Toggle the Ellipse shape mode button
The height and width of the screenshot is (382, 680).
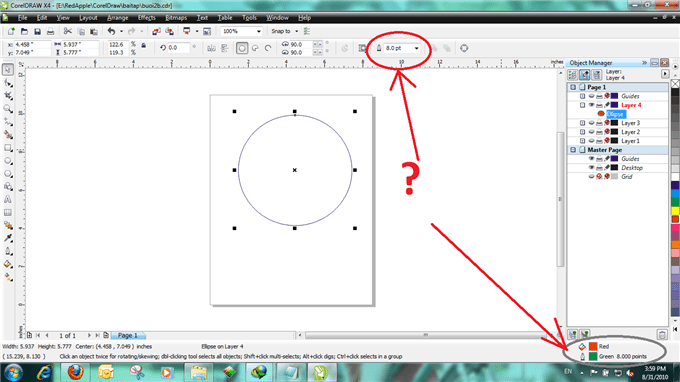pyautogui.click(x=242, y=48)
